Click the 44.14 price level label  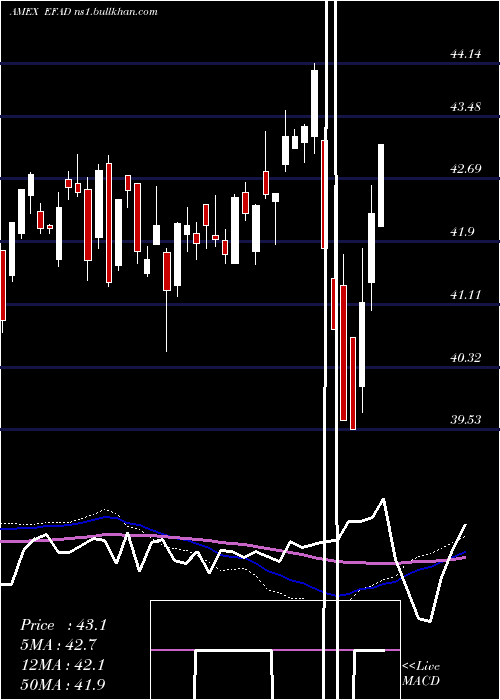466,54
